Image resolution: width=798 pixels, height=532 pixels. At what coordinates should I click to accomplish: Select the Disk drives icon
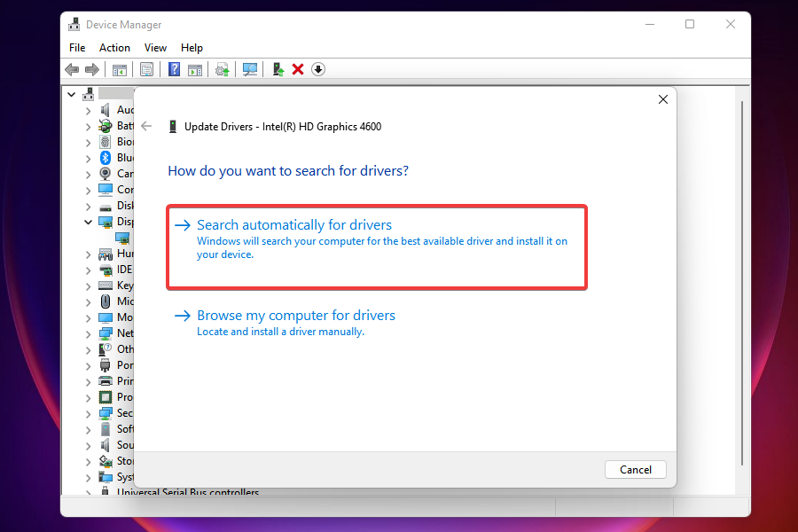106,207
